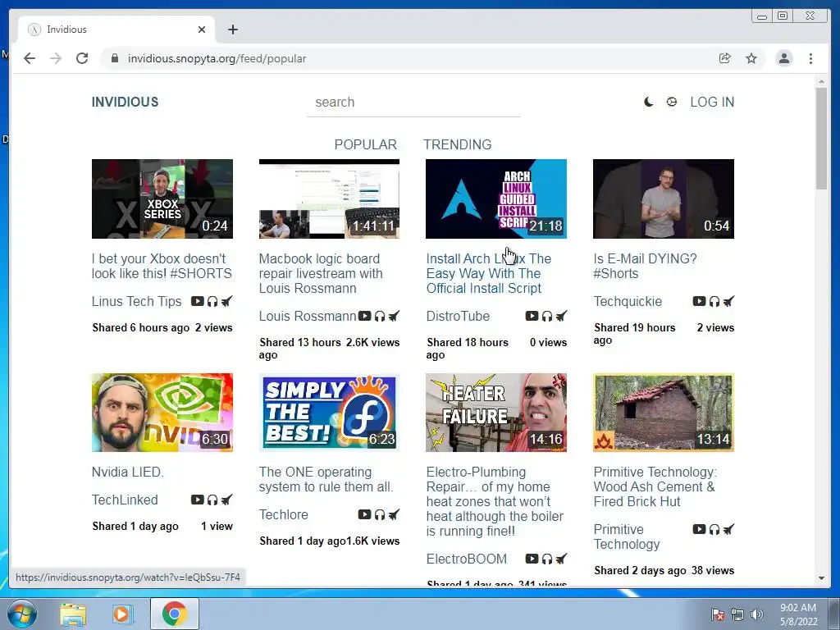This screenshot has height=630, width=840.
Task: Go to the INVIDIOUS home link
Action: [x=125, y=102]
